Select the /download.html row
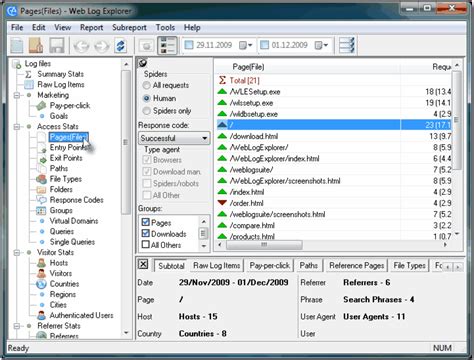 click(334, 136)
